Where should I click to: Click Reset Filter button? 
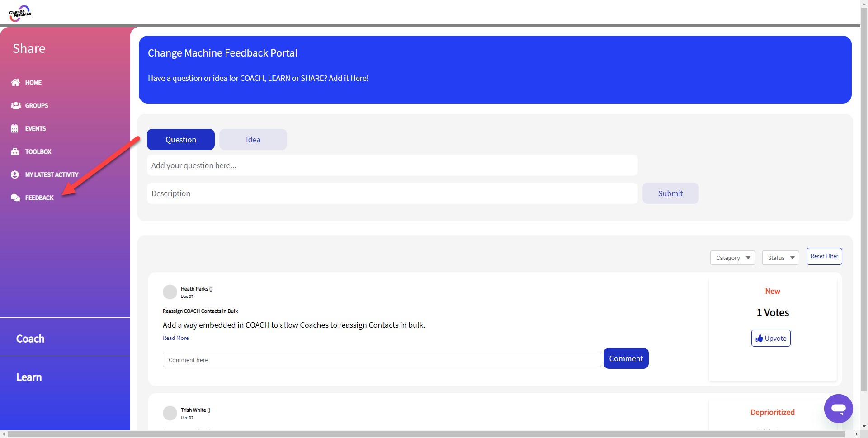click(824, 256)
